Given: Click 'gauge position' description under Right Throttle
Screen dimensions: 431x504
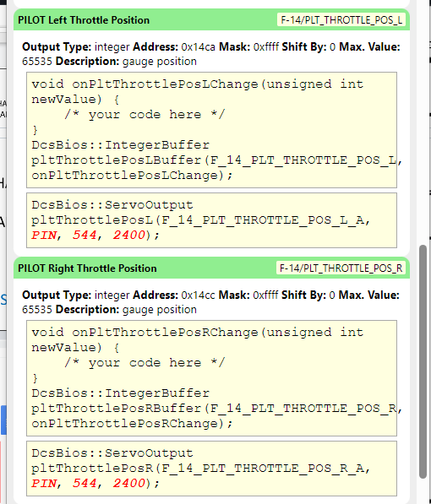Looking at the screenshot, I should 160,310.
